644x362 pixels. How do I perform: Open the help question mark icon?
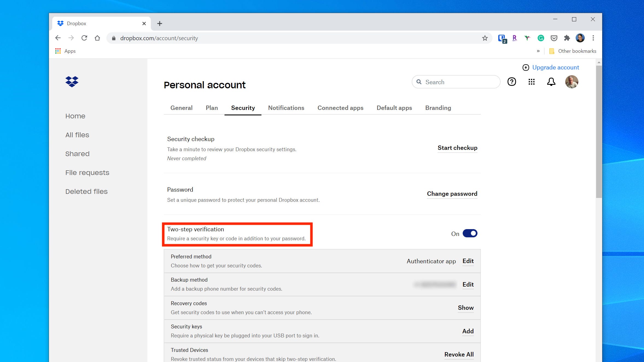[512, 82]
